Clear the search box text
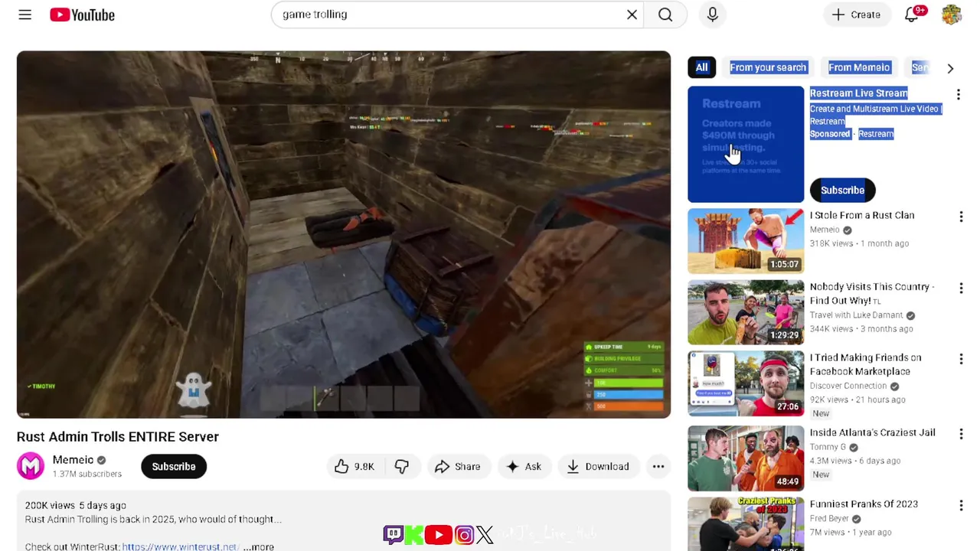The image size is (980, 551). [632, 15]
